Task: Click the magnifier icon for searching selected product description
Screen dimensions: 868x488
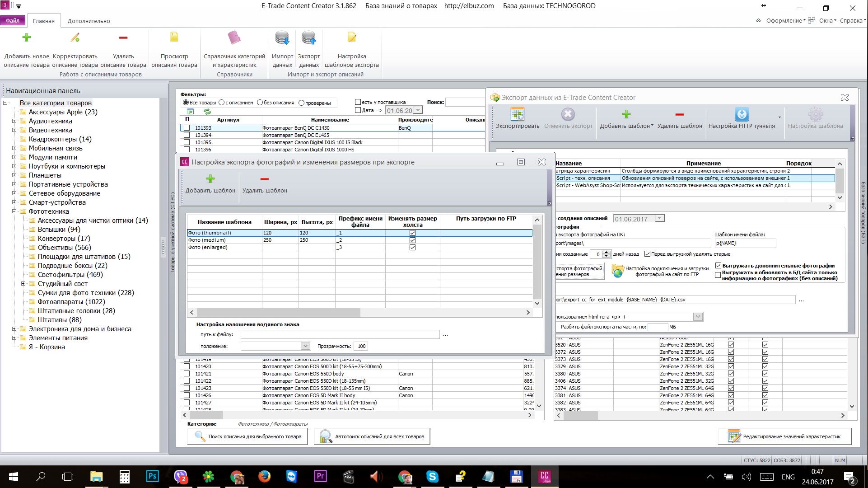Action: click(200, 436)
